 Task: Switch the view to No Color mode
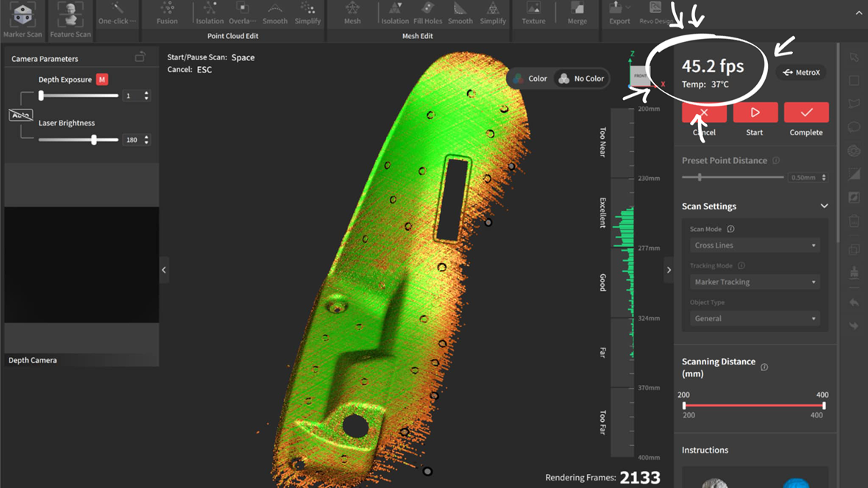click(x=581, y=79)
